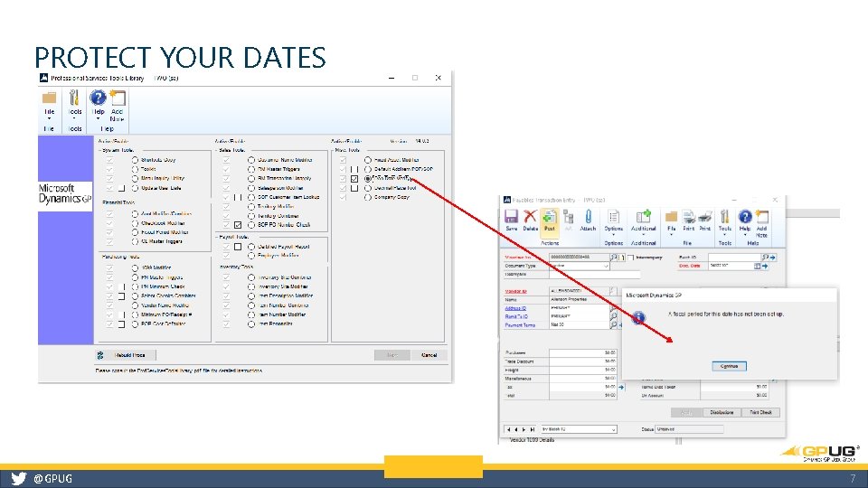868x488 pixels.
Task: Select the Item Number Combiner radio button
Action: 251,305
